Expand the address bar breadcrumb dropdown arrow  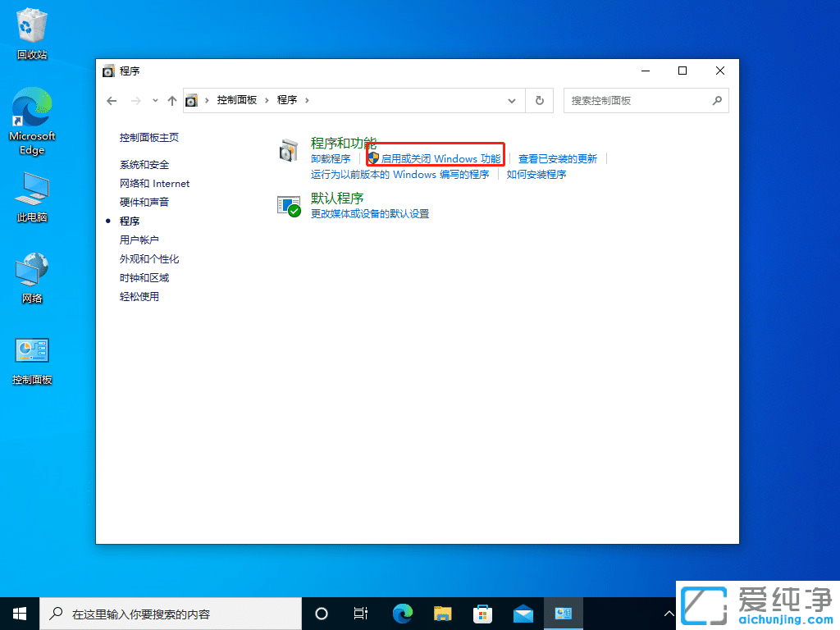coord(512,100)
